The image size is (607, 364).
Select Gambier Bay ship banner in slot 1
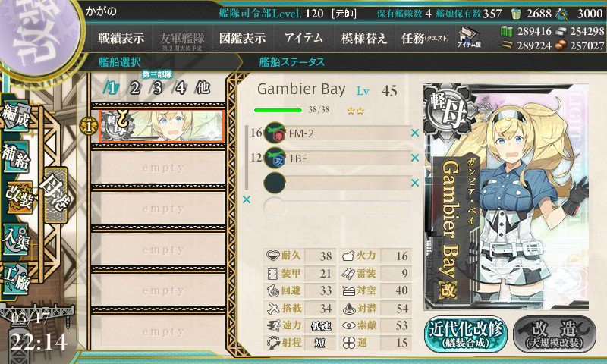click(x=162, y=126)
